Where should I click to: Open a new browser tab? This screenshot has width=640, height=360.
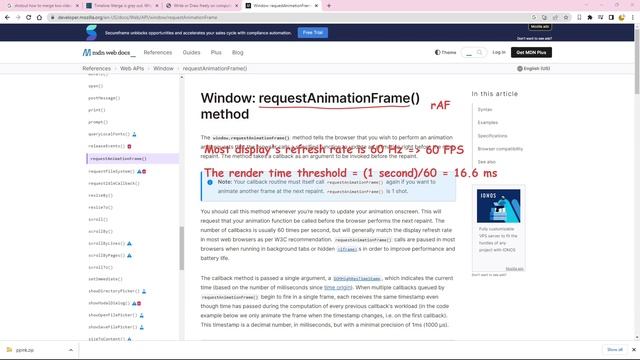(329, 6)
